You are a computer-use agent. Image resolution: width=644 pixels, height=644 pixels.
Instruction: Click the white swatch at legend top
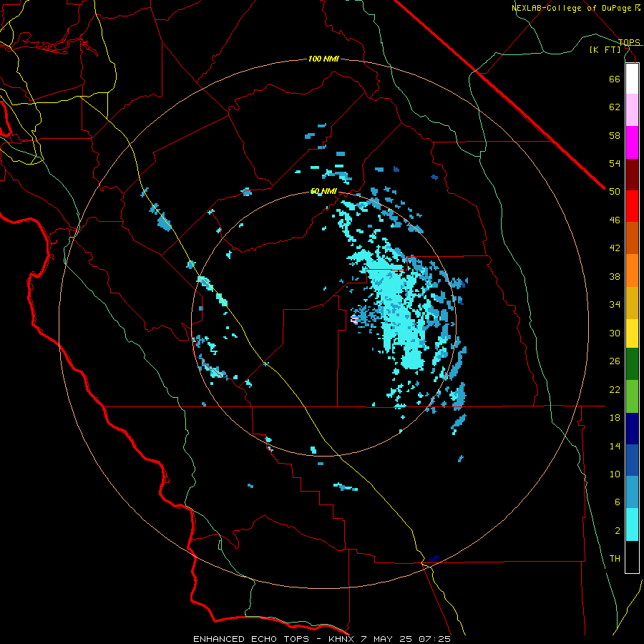click(632, 79)
